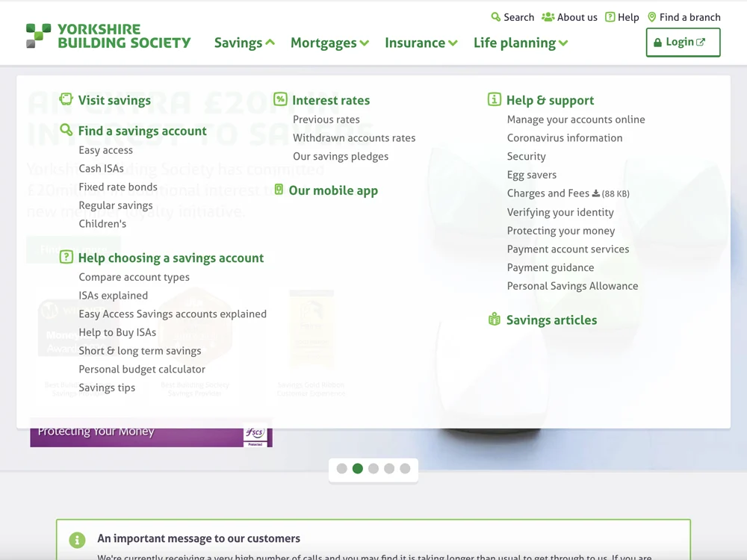Open Coronavirus information link
Image resolution: width=747 pixels, height=560 pixels.
(x=565, y=138)
